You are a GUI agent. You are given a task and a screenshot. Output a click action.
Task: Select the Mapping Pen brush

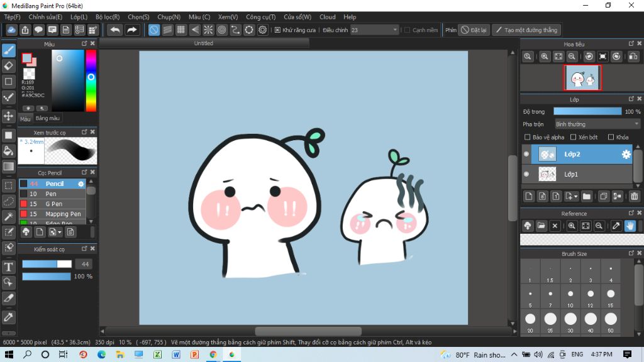pyautogui.click(x=53, y=214)
